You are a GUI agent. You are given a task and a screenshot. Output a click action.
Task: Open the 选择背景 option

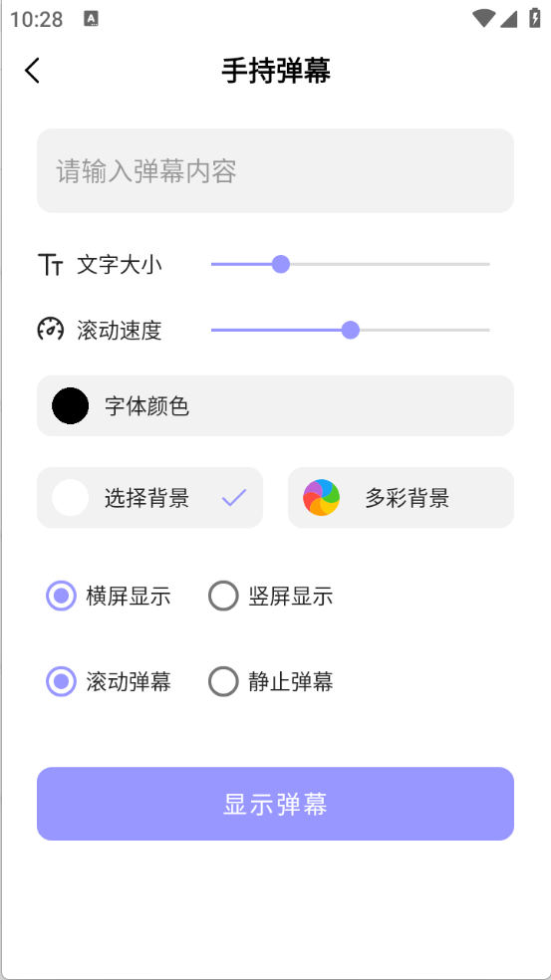tap(150, 498)
